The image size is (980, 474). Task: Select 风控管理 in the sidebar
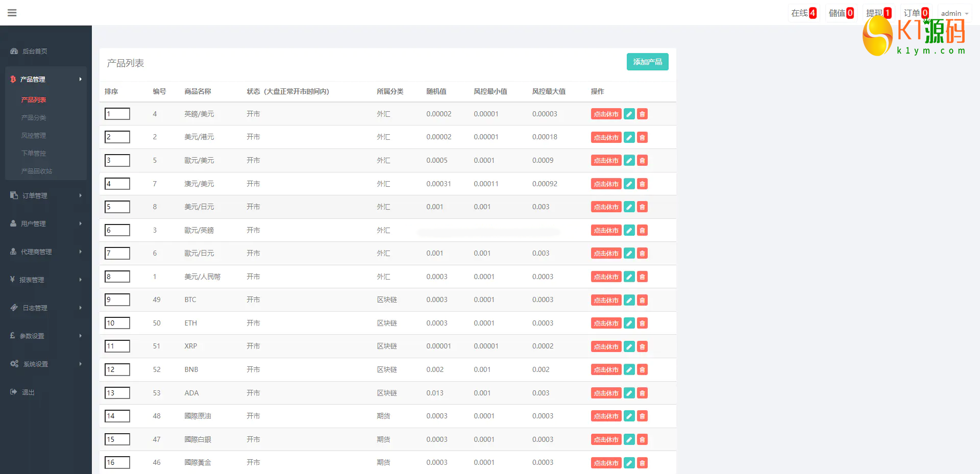34,136
